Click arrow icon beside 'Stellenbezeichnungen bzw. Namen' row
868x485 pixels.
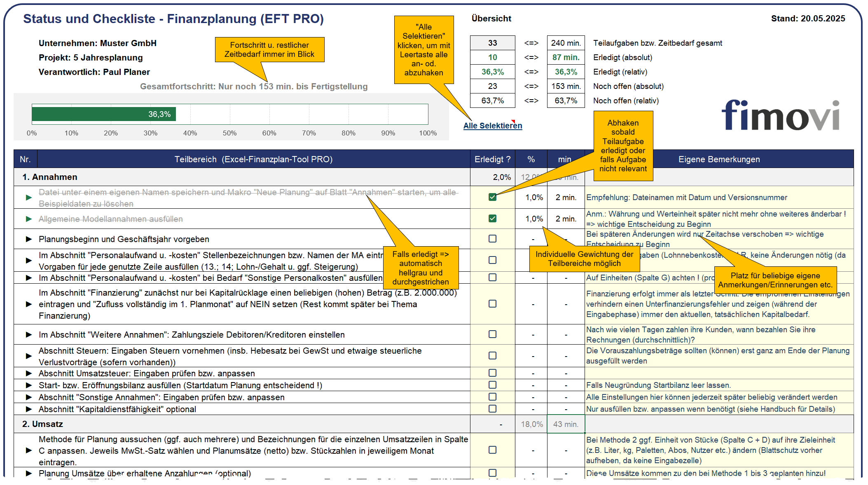(28, 261)
